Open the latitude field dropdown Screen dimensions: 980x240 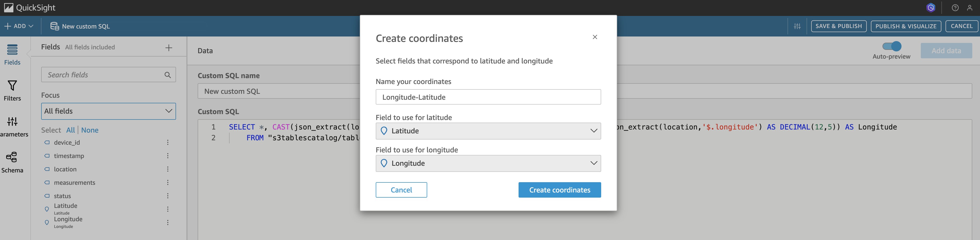pyautogui.click(x=488, y=131)
